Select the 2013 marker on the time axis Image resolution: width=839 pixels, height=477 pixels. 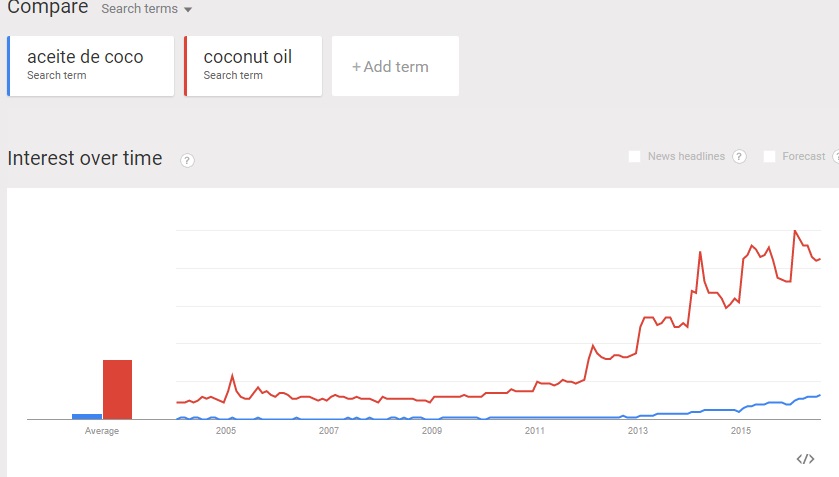coord(637,431)
